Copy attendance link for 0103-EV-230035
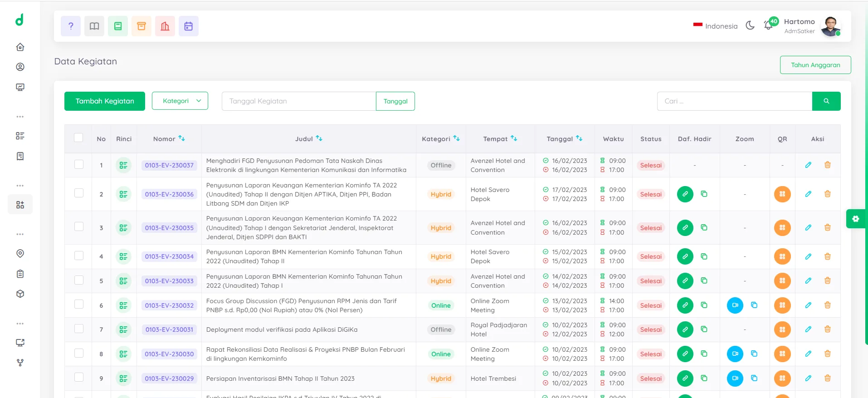 [x=704, y=227]
